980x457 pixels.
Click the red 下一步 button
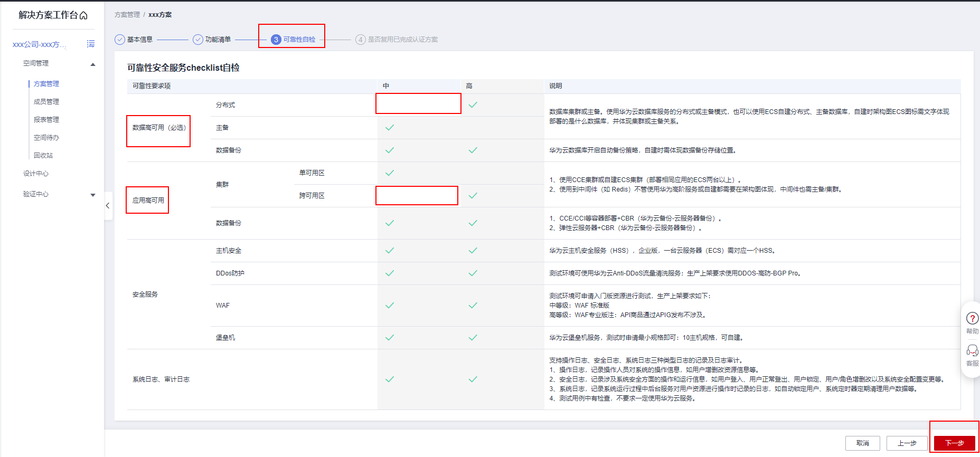(955, 443)
